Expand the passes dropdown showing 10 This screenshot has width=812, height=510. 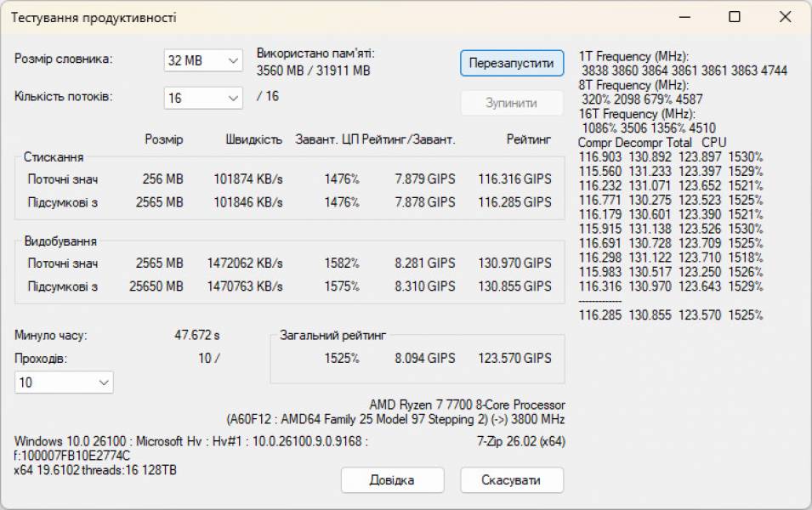[64, 382]
